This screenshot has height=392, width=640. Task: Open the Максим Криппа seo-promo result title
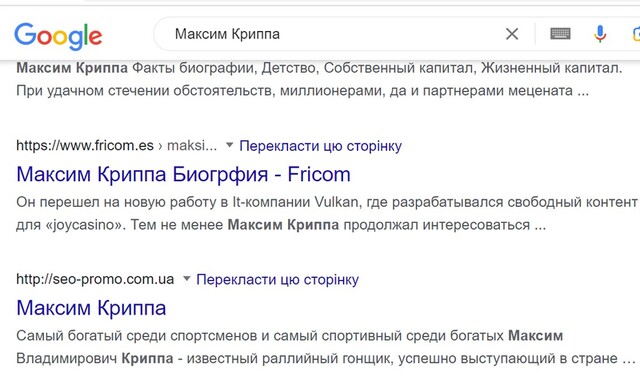pos(91,308)
